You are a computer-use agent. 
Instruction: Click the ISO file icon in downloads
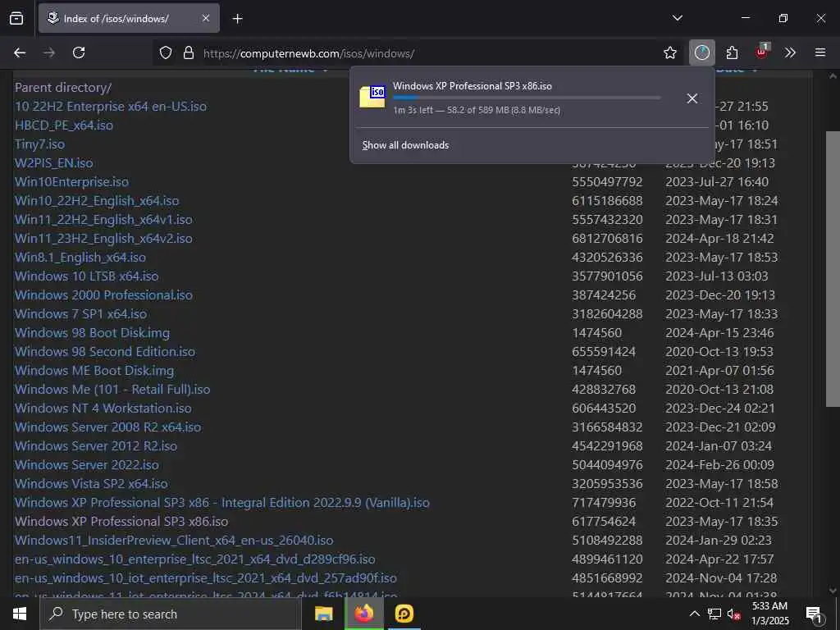click(x=372, y=97)
